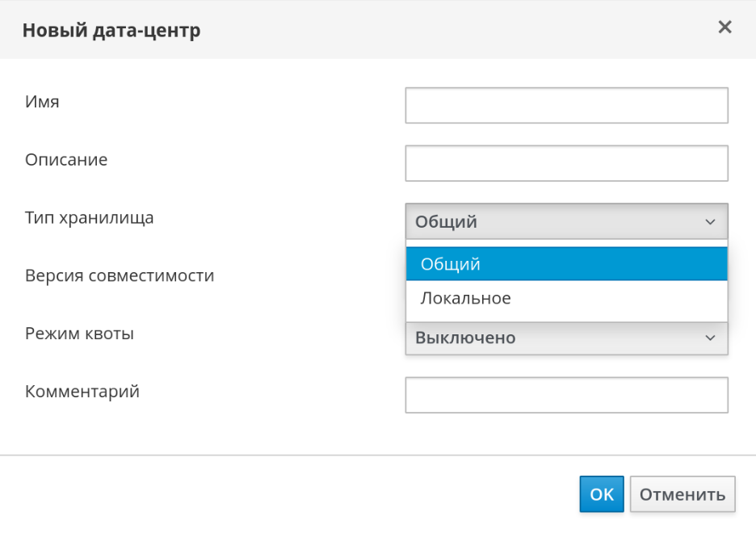The height and width of the screenshot is (533, 756).
Task: Click the Описание label text
Action: 66,160
